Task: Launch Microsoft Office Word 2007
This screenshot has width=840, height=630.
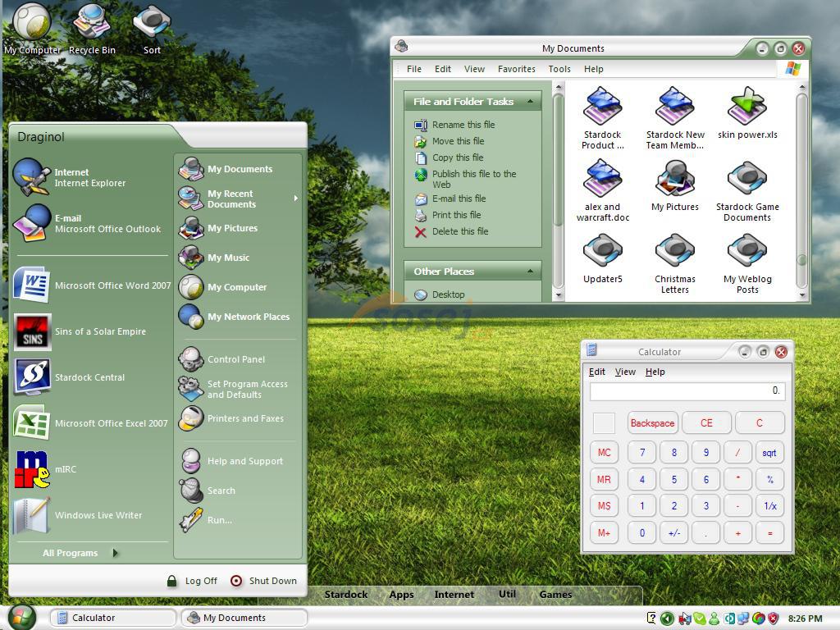Action: pyautogui.click(x=92, y=285)
